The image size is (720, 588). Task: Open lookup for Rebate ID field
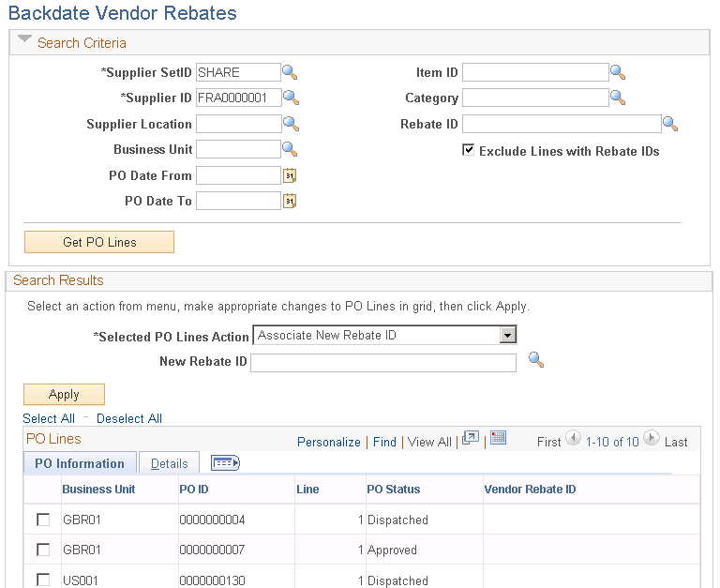(x=670, y=124)
